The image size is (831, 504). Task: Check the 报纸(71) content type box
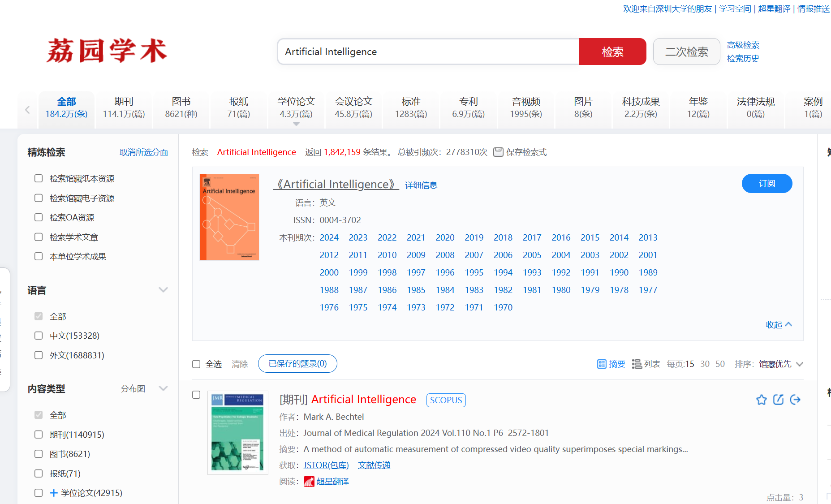tap(39, 474)
